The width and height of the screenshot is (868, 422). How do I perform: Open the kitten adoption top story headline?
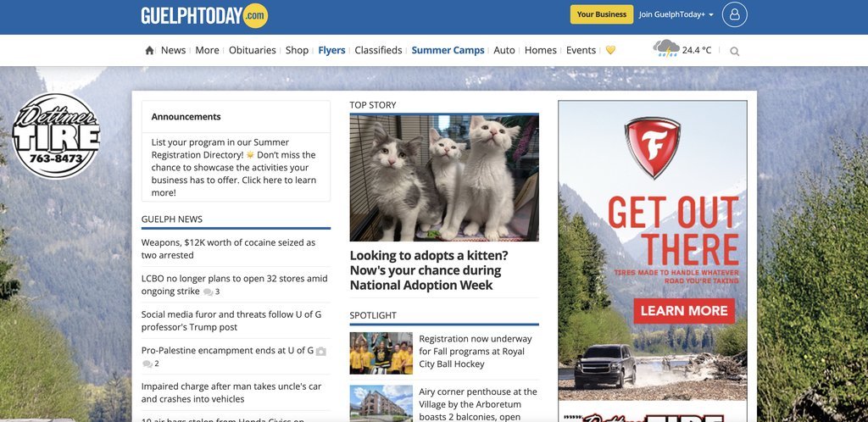pyautogui.click(x=429, y=270)
